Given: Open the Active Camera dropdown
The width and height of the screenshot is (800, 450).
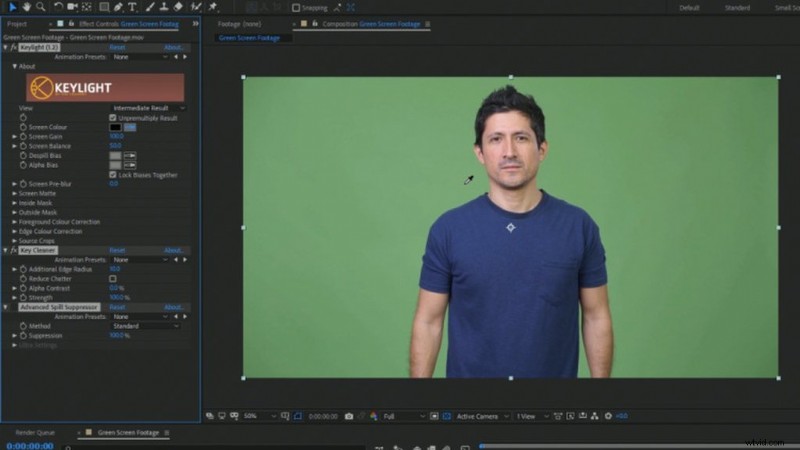Looking at the screenshot, I should (482, 416).
